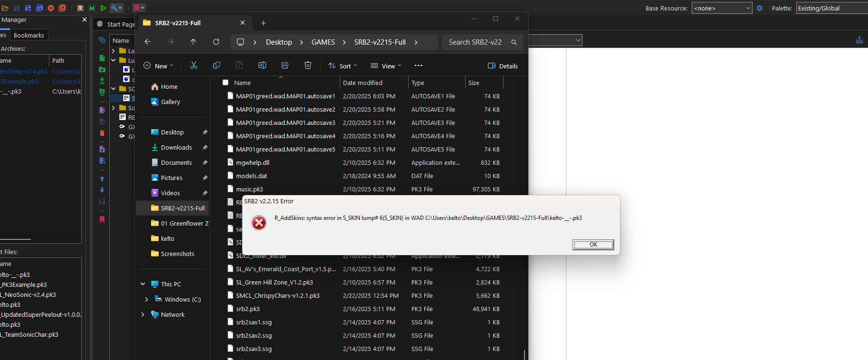The width and height of the screenshot is (868, 360).
Task: Open the green map editor icon
Action: pos(92,8)
